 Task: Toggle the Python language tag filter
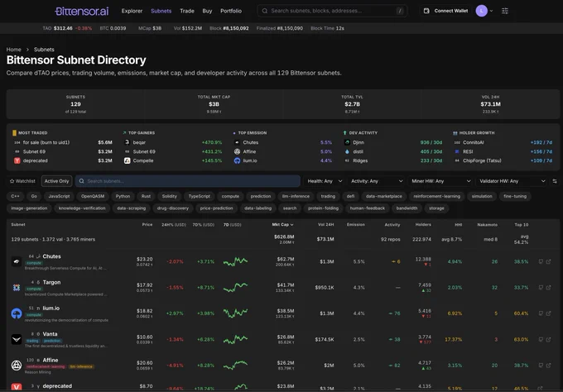click(x=123, y=196)
